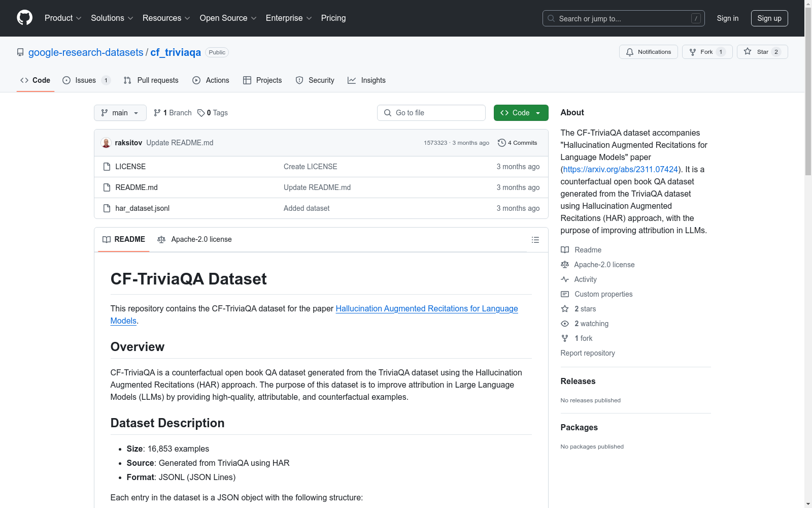Open the Pull requests tab
The image size is (812, 508).
point(151,80)
